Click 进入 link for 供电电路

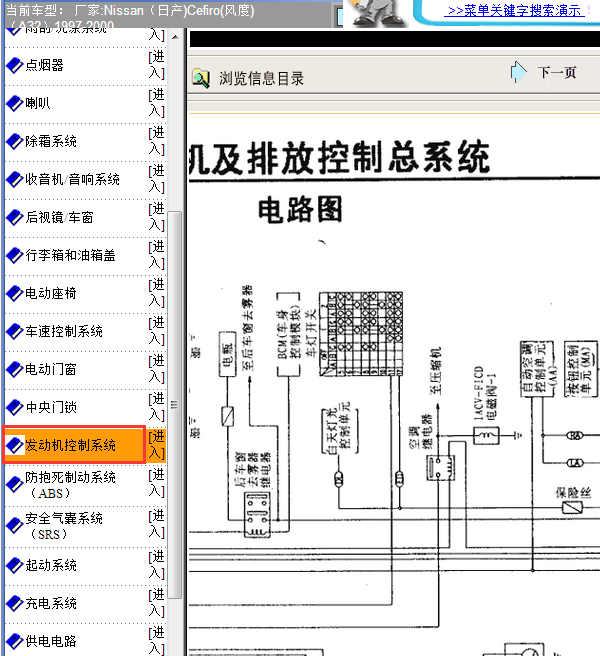point(157,640)
